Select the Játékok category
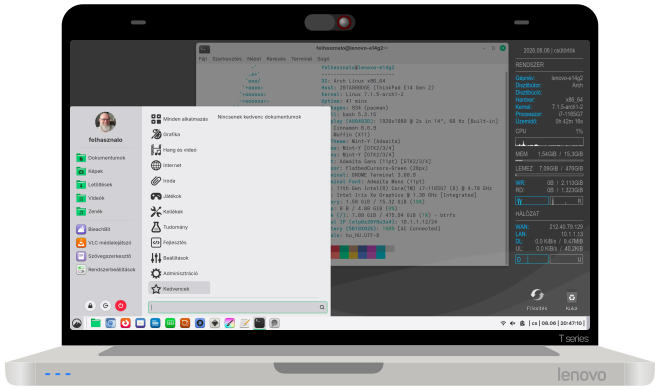Screen dimensions: 660x390 179,196
